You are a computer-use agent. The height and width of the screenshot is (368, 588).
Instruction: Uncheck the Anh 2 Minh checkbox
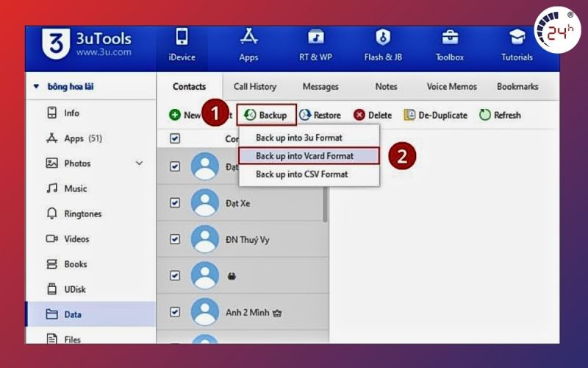click(x=175, y=312)
